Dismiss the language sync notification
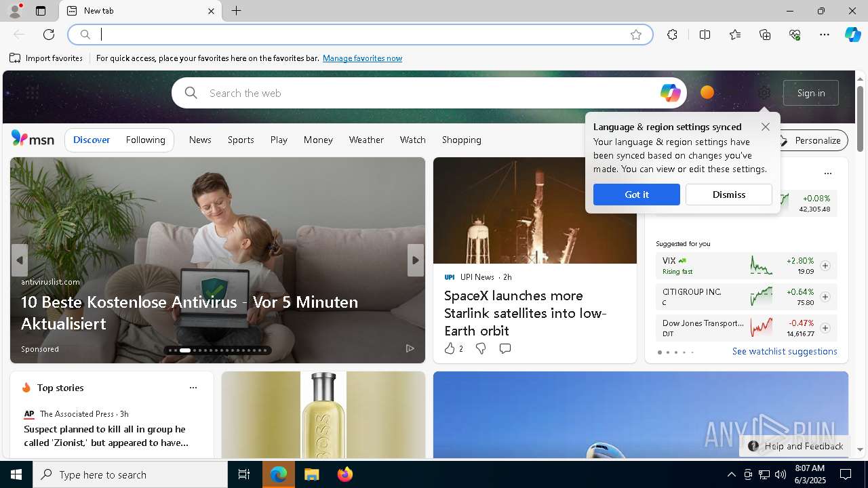868x488 pixels. (728, 195)
